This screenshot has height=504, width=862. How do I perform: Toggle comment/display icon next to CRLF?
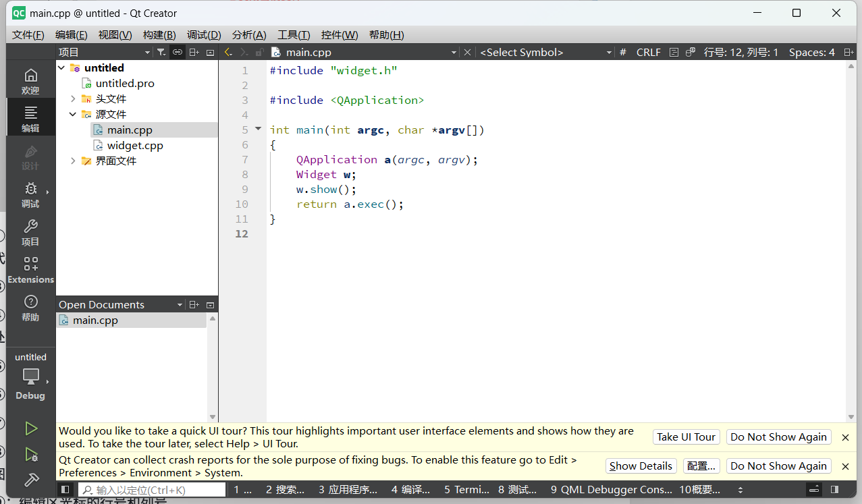click(674, 52)
